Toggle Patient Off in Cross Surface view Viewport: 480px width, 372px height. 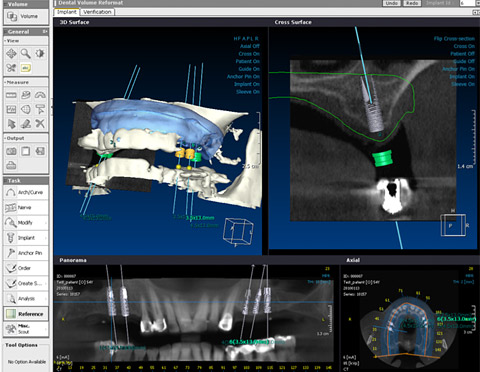point(462,54)
